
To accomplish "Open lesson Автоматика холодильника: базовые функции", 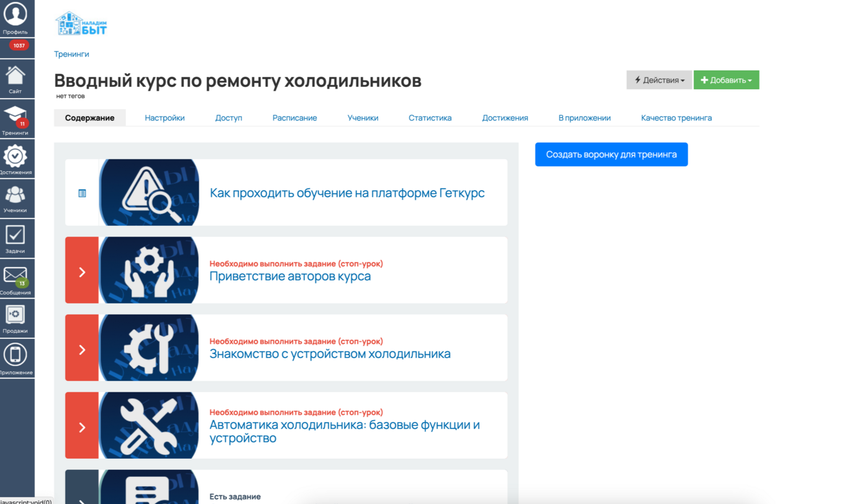I will coord(345,431).
